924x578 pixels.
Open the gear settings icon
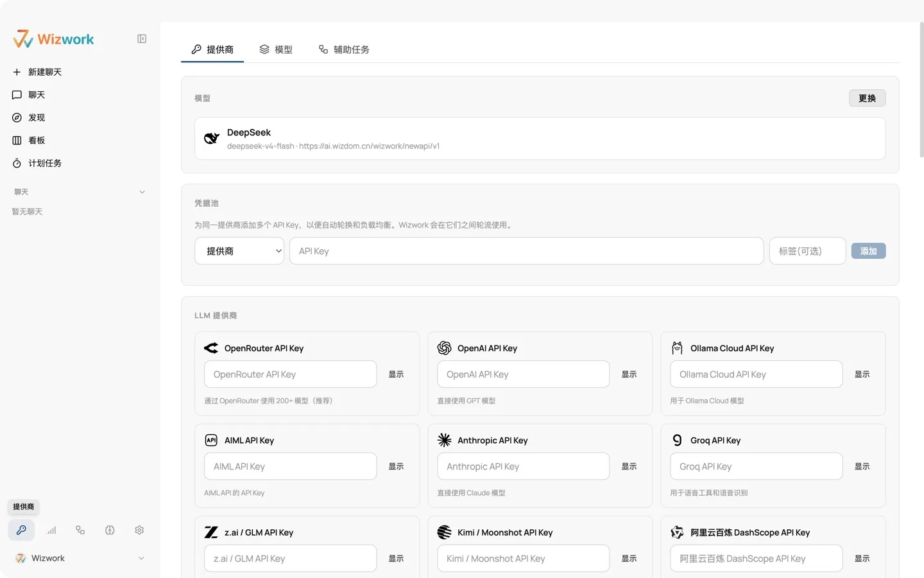point(139,530)
